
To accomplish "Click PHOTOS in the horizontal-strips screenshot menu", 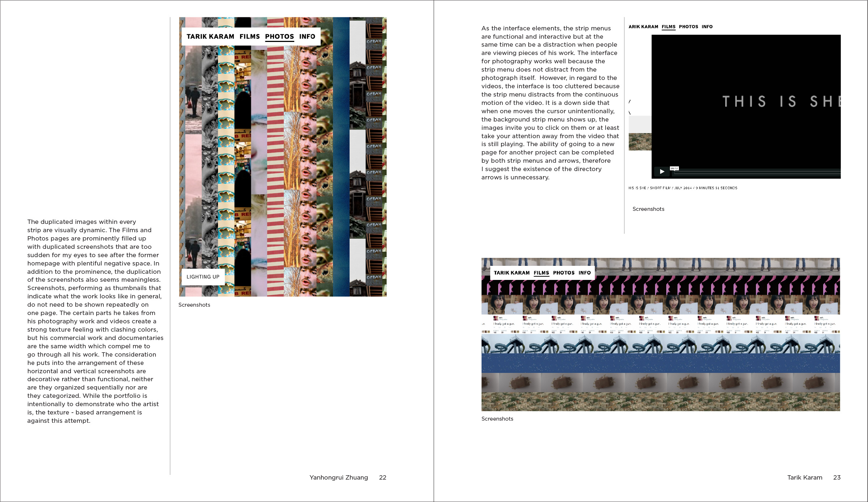I will coord(563,273).
